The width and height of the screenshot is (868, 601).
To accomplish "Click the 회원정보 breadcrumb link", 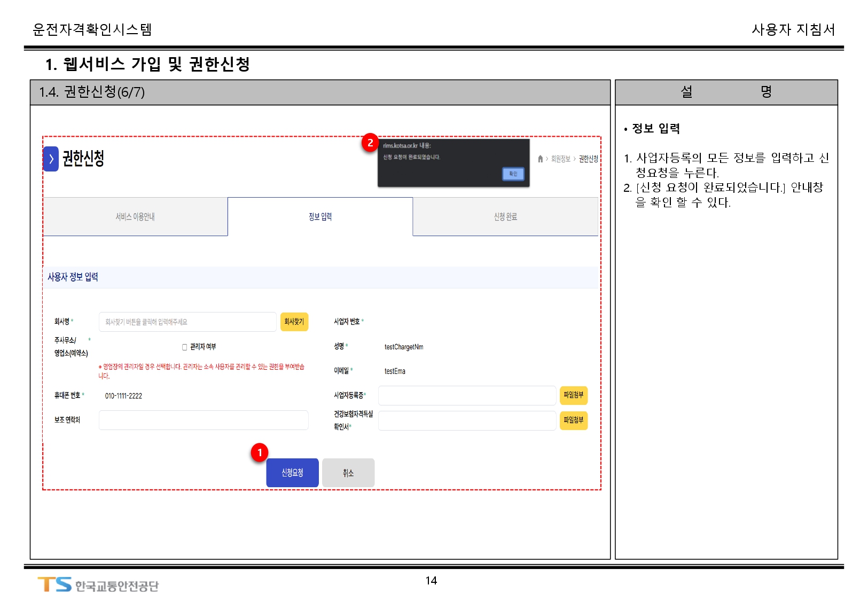I will (560, 159).
